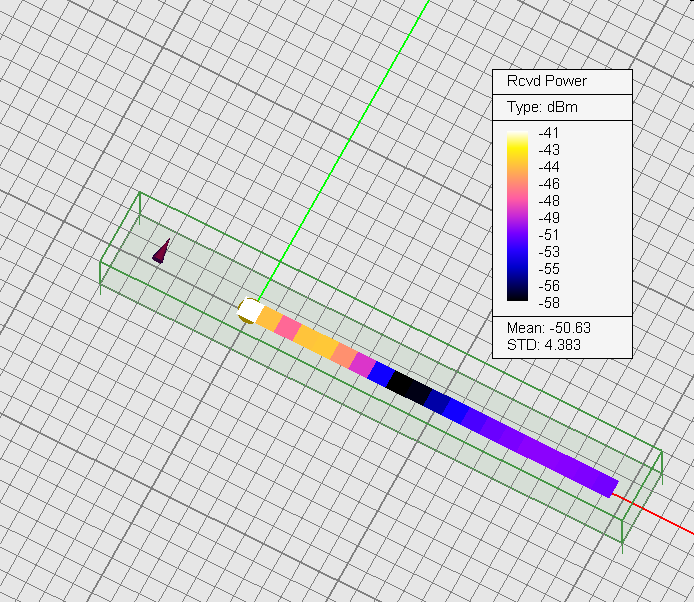Click the legend color gradient bar

tap(517, 216)
